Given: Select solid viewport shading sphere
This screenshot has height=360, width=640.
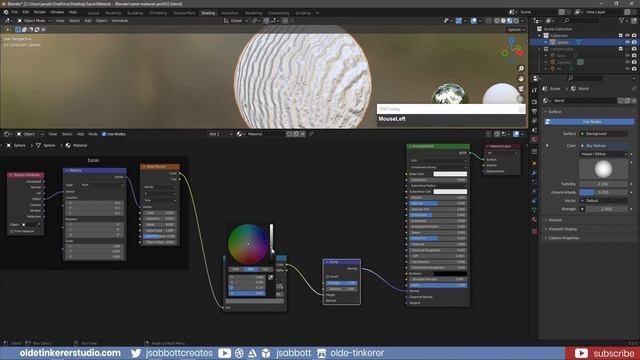Looking at the screenshot, I should click(503, 20).
